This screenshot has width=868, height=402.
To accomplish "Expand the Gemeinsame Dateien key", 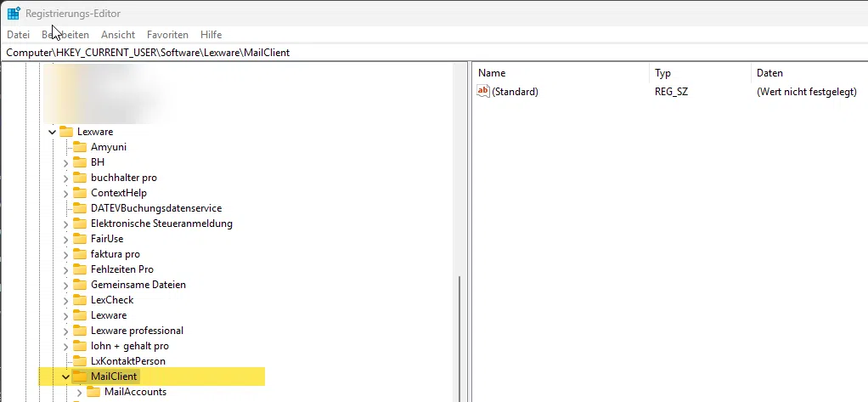I will click(x=66, y=286).
